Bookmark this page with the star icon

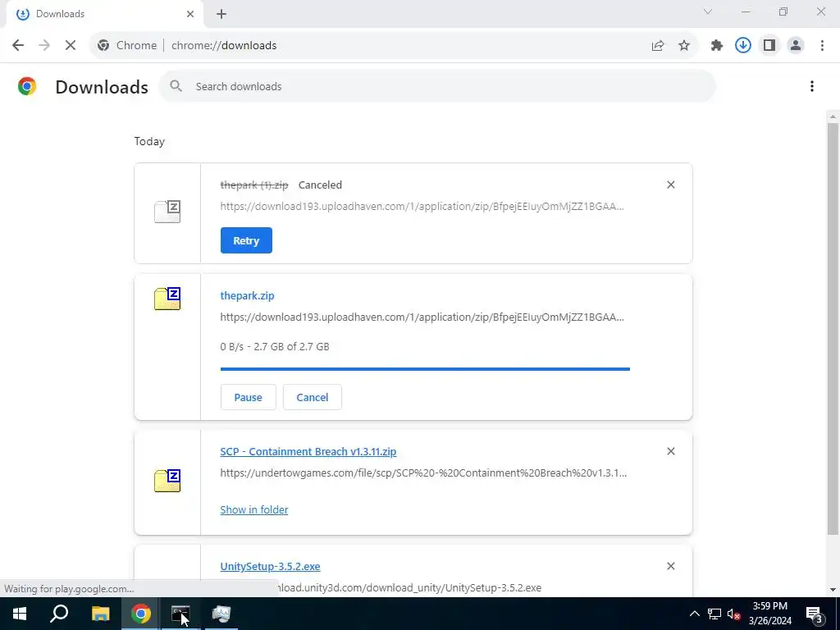[x=684, y=46]
